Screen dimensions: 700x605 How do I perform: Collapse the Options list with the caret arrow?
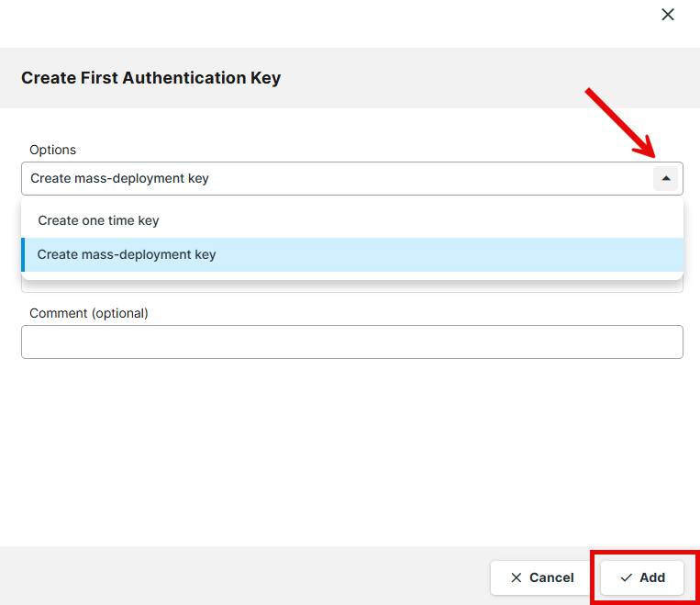coord(665,179)
